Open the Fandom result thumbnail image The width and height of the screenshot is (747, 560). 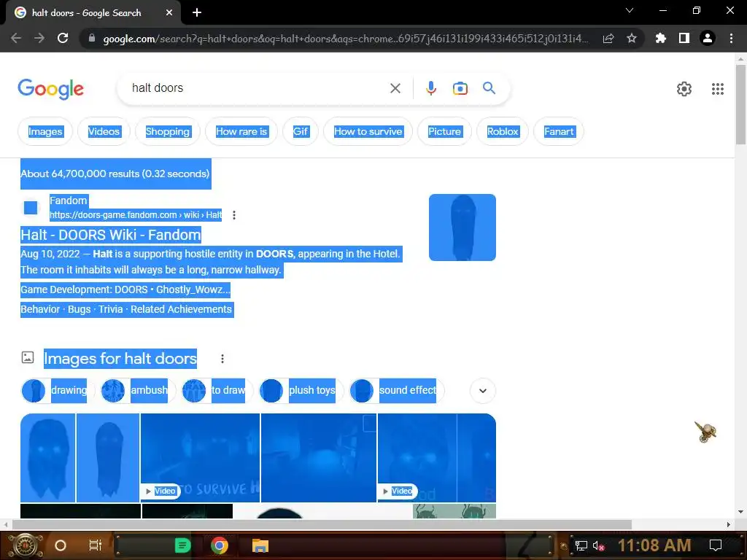click(462, 227)
